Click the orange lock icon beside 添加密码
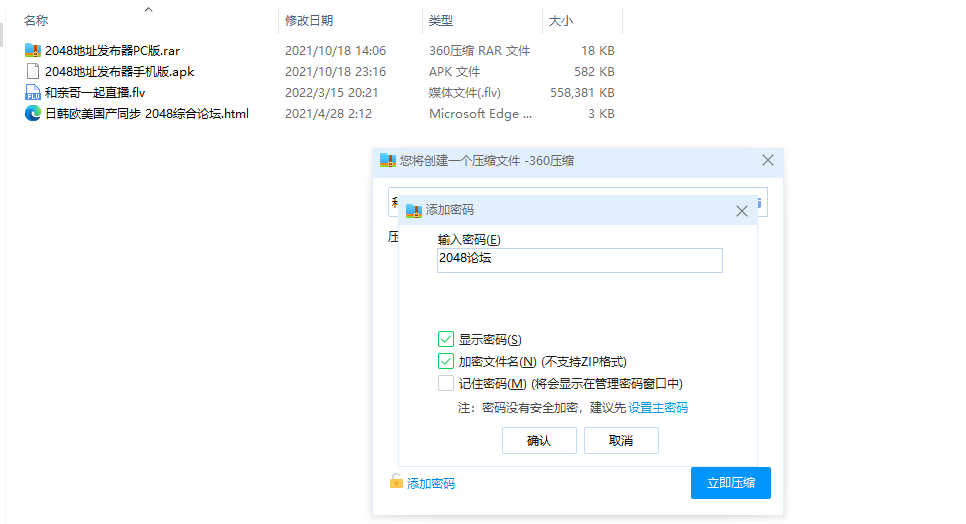The image size is (966, 524). [x=396, y=482]
